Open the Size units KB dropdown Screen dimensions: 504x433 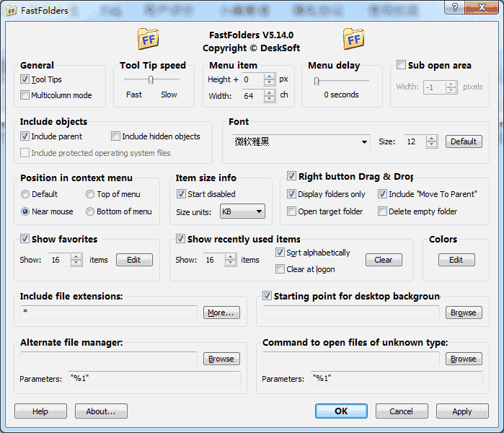(243, 211)
